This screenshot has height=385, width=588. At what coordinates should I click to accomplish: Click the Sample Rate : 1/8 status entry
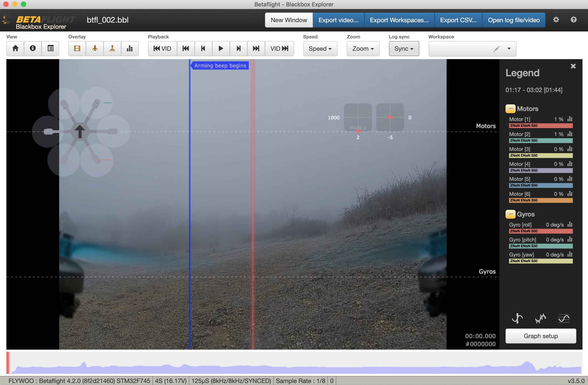pos(300,381)
